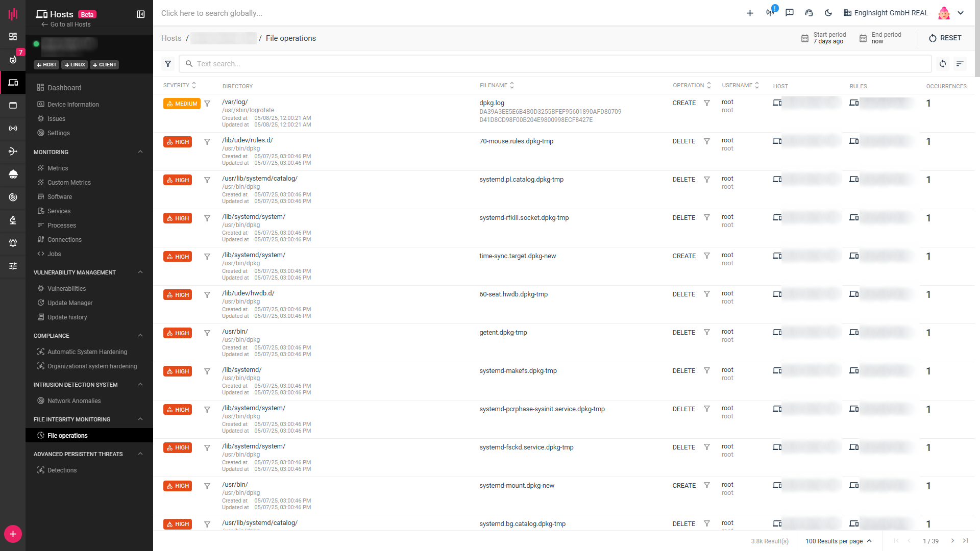The image size is (980, 551).
Task: Open main filter funnel button
Action: [x=168, y=64]
